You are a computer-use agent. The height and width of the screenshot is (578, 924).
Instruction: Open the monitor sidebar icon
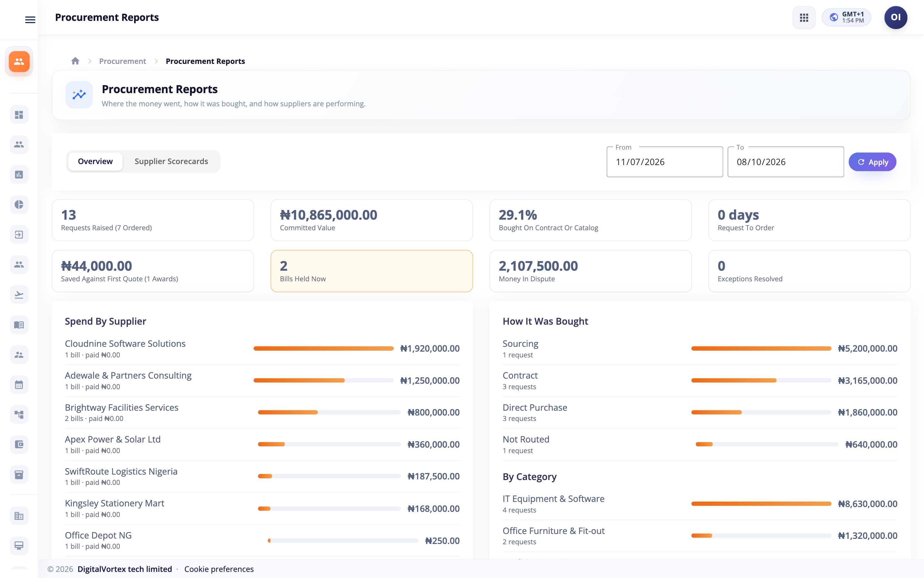point(19,546)
